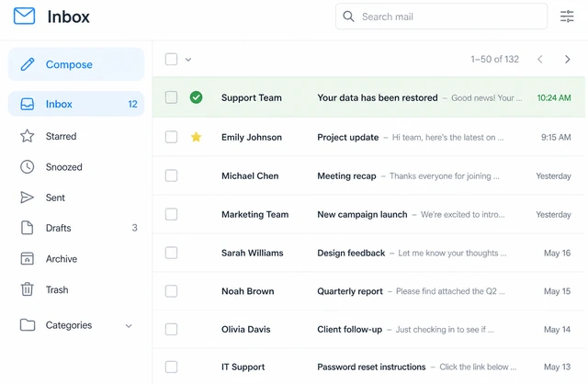The height and width of the screenshot is (384, 588).
Task: Open the 'Client follow-up' email
Action: tap(369, 329)
